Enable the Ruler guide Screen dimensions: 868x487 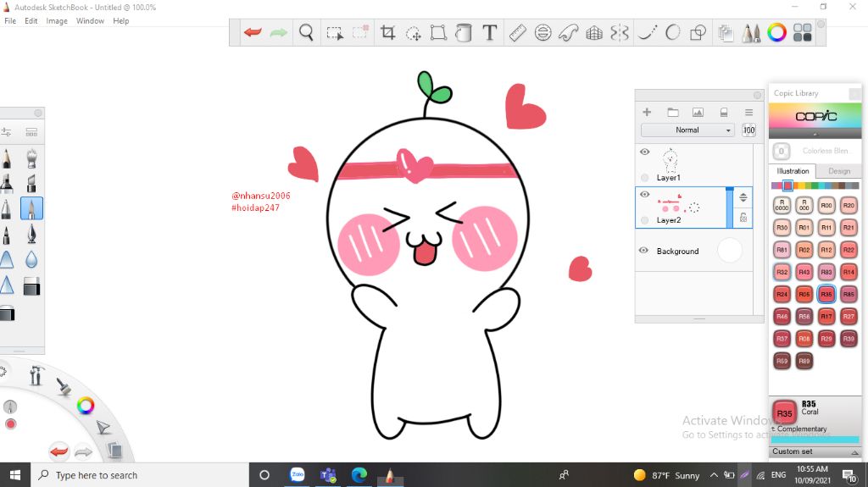click(x=517, y=33)
